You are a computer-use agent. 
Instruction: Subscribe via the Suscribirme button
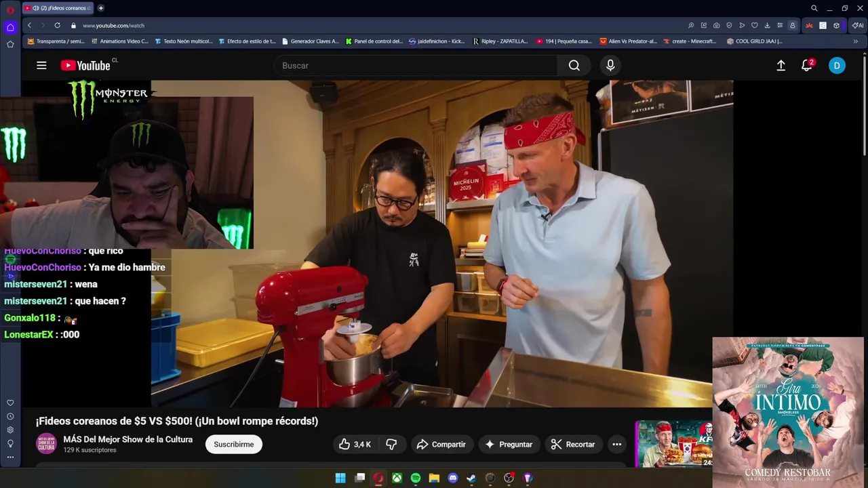[234, 444]
